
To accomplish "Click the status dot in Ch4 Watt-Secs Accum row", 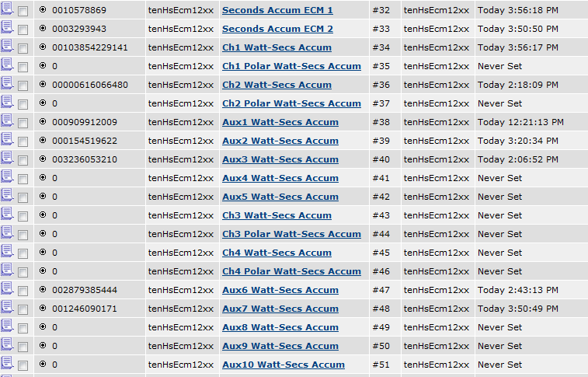I will click(x=43, y=253).
